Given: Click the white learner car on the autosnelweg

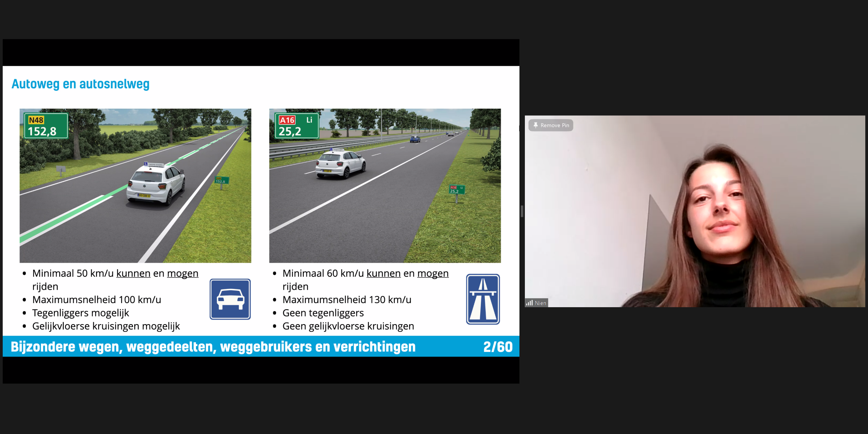Looking at the screenshot, I should [340, 164].
